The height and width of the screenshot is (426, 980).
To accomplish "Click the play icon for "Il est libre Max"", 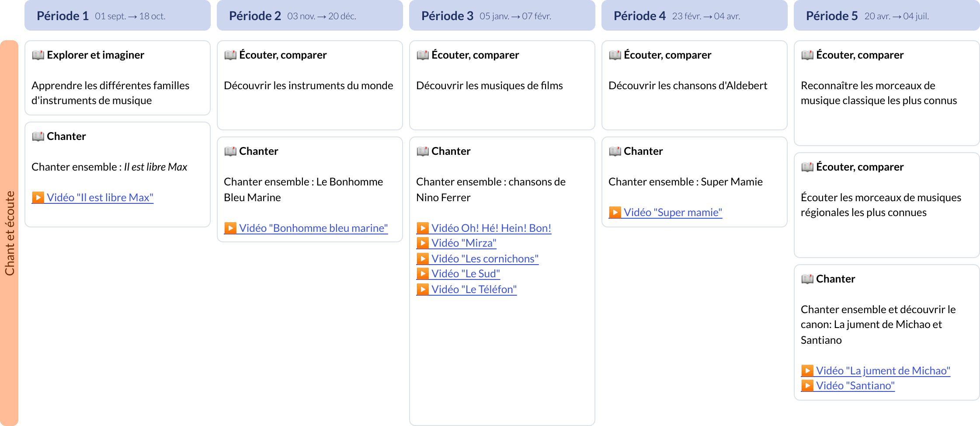I will 38,198.
